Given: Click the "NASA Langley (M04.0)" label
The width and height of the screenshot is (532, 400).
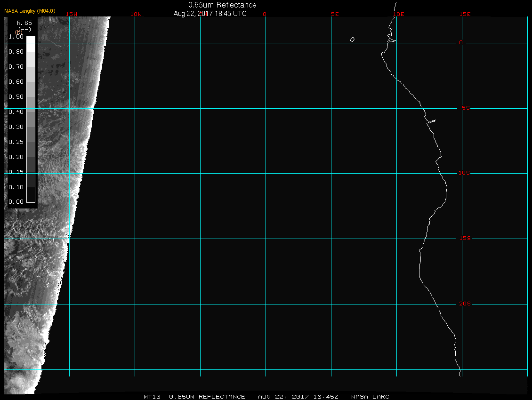Looking at the screenshot, I should tap(30, 10).
